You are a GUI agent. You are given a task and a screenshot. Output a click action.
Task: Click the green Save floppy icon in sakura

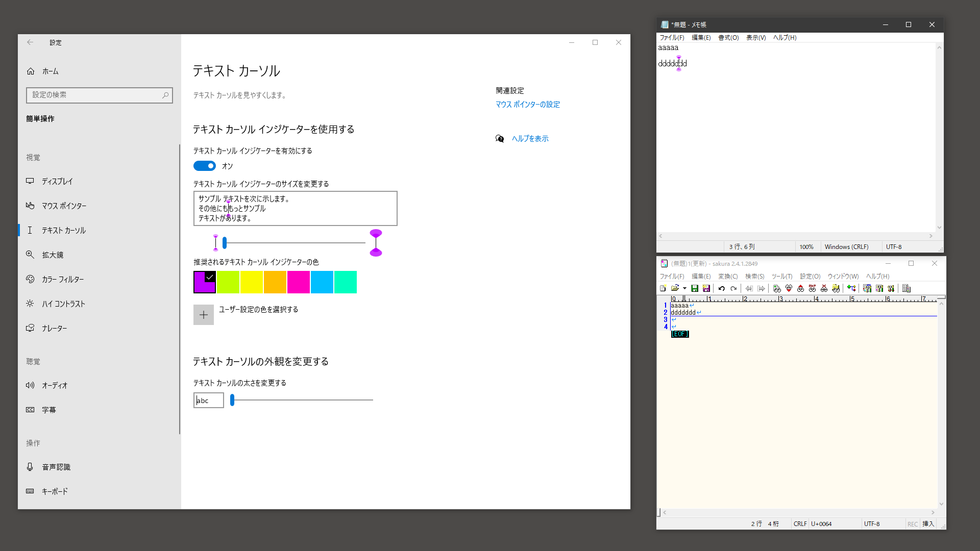(695, 288)
